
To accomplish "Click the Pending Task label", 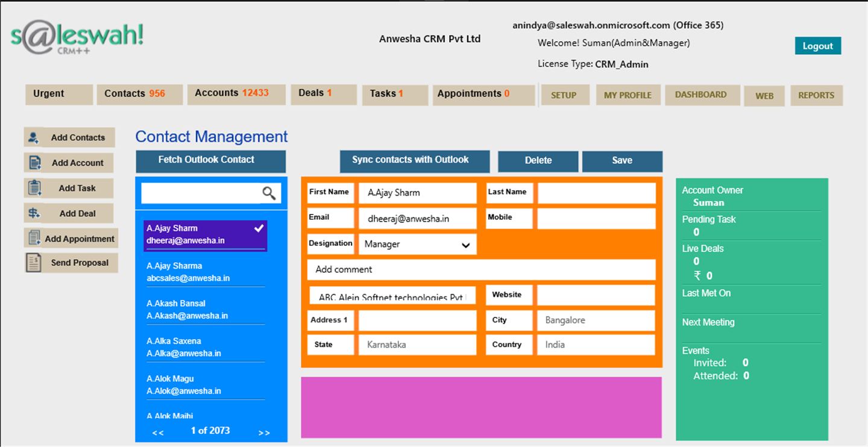I will (x=709, y=219).
